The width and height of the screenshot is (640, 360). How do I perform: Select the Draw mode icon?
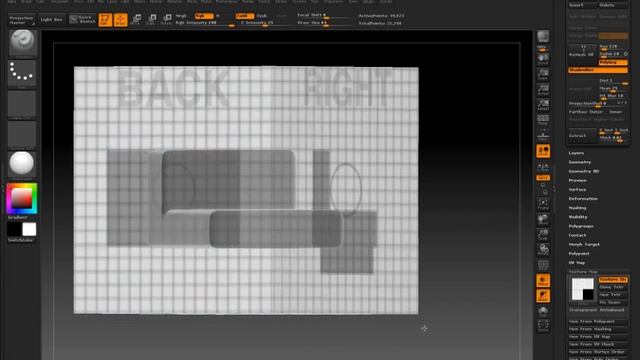click(x=120, y=20)
